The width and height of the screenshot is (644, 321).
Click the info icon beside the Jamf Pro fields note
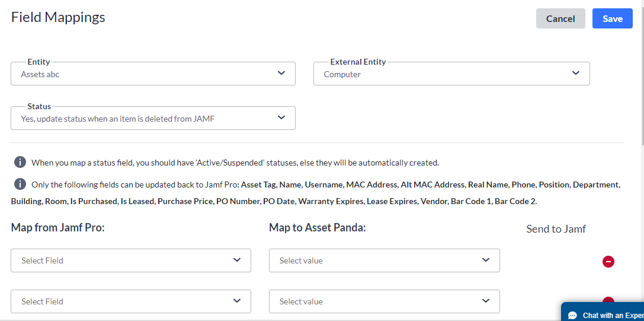pos(20,184)
